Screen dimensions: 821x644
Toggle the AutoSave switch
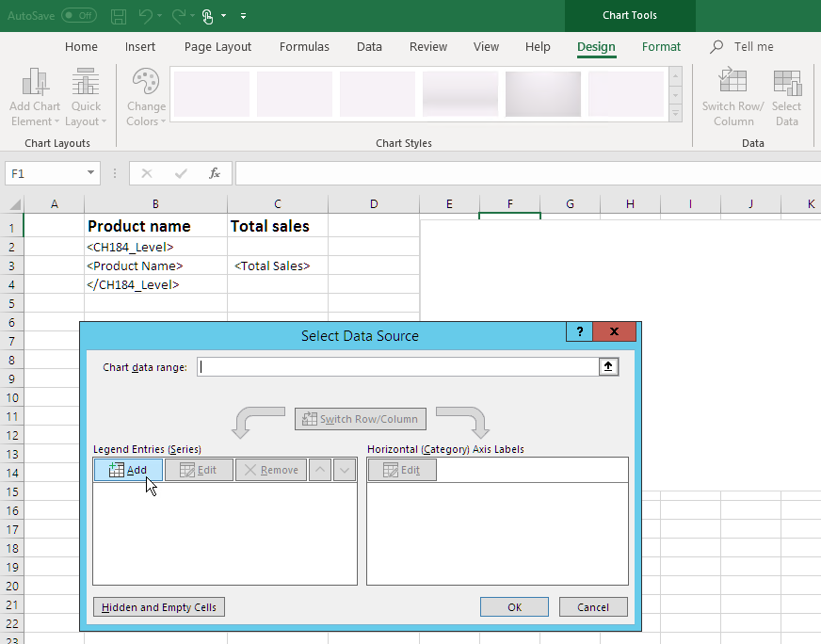coord(79,16)
